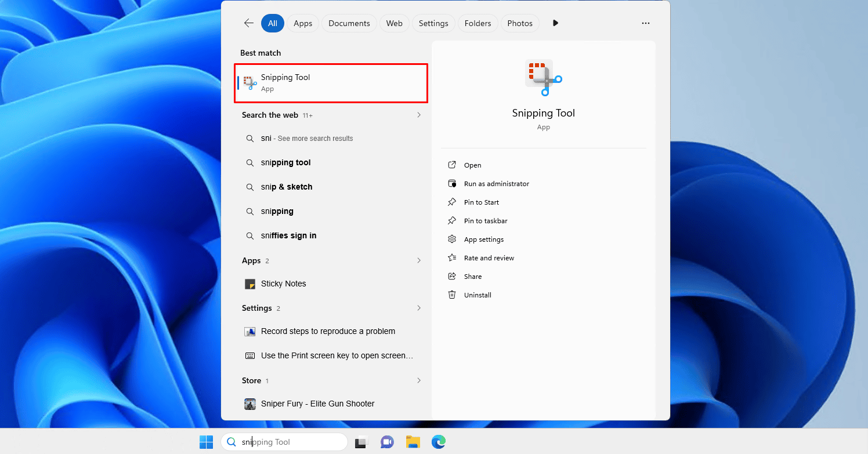Image resolution: width=868 pixels, height=454 pixels.
Task: Click Uninstall for Snipping Tool
Action: click(x=544, y=295)
